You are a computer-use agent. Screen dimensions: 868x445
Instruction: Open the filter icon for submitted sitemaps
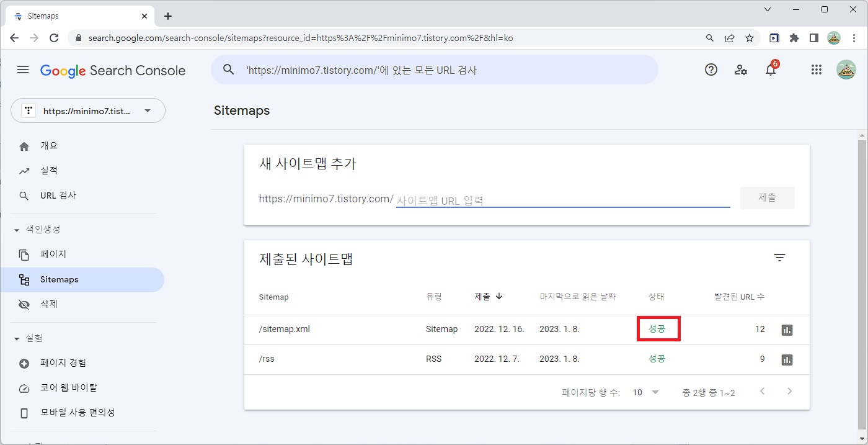coord(780,258)
